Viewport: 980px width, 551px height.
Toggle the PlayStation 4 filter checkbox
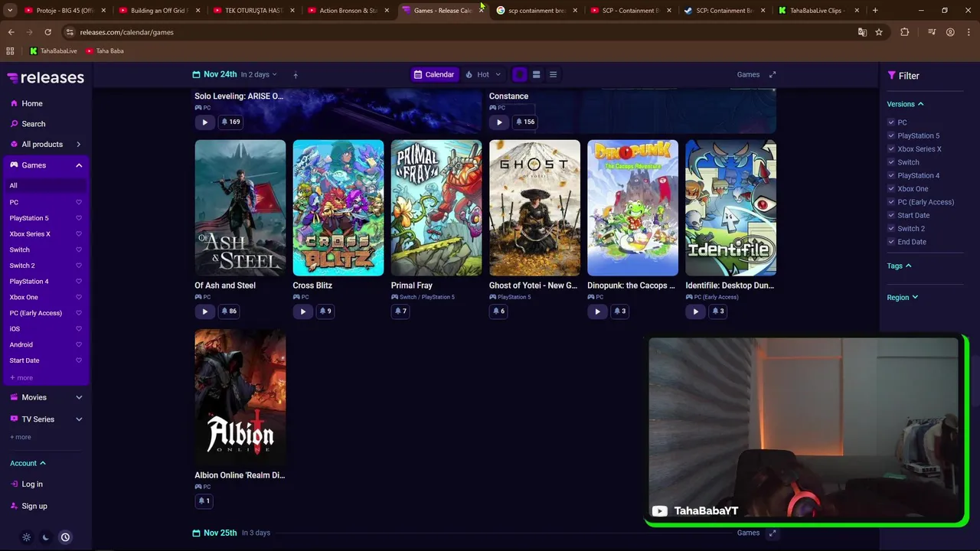point(891,175)
